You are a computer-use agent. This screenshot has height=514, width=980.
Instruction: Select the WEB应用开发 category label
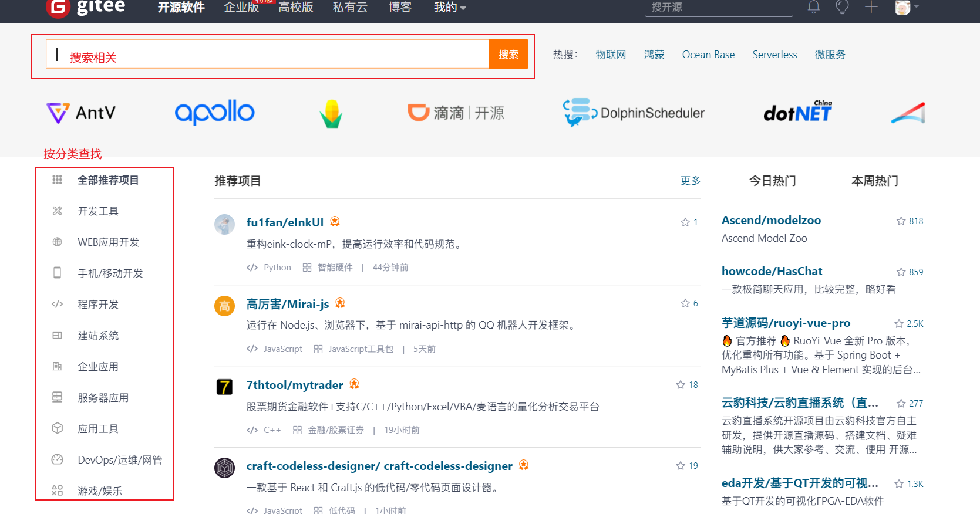point(109,242)
